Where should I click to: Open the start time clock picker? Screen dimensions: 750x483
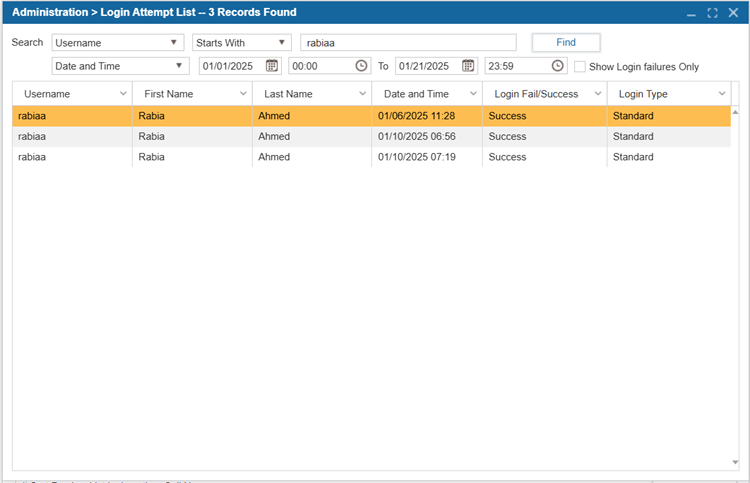(361, 66)
